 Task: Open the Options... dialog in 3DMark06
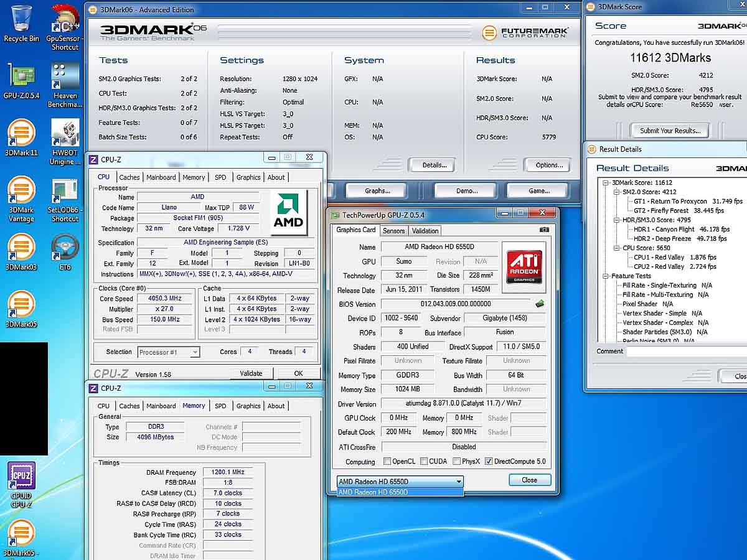[x=549, y=165]
